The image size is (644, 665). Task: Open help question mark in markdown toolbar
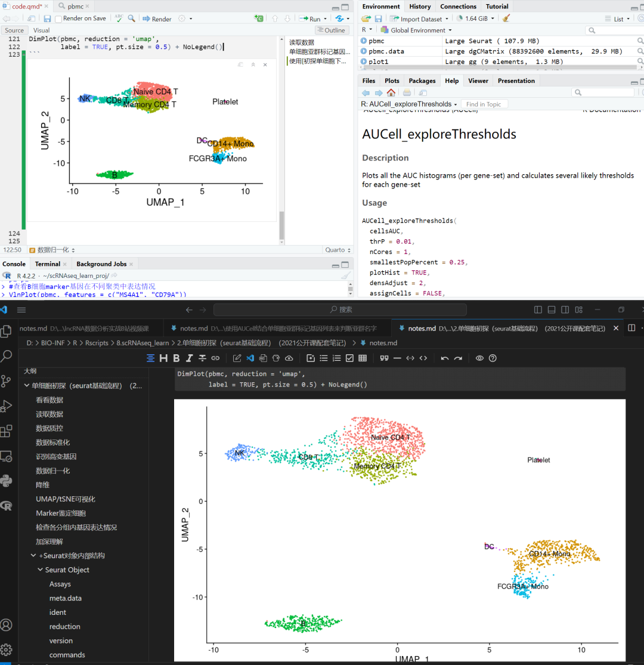point(493,358)
